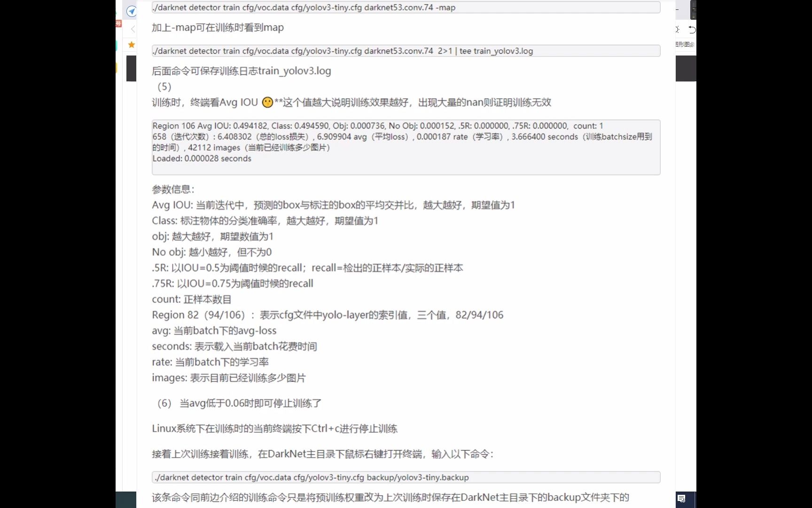The width and height of the screenshot is (812, 508).
Task: Click the line "(6) 当avg低于0.06时即可停止训练了"
Action: click(239, 403)
